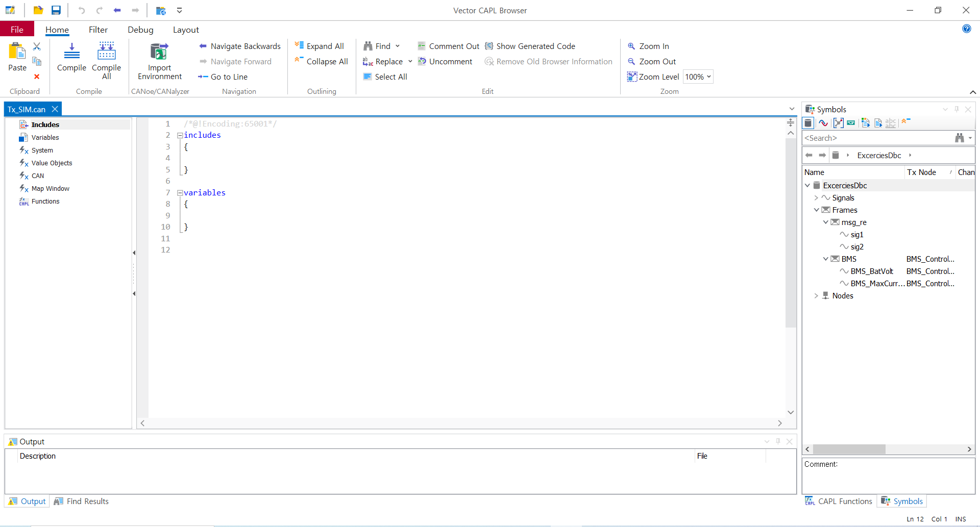The width and height of the screenshot is (980, 527).
Task: Click the blue back arrow in title bar
Action: 117,10
